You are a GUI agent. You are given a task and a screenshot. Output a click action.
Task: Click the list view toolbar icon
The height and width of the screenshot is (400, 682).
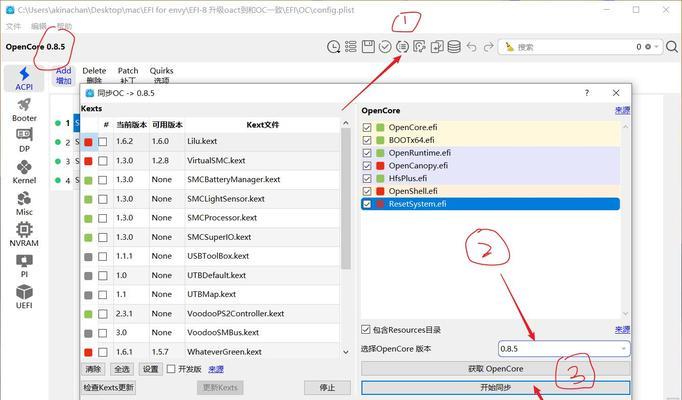pos(351,47)
